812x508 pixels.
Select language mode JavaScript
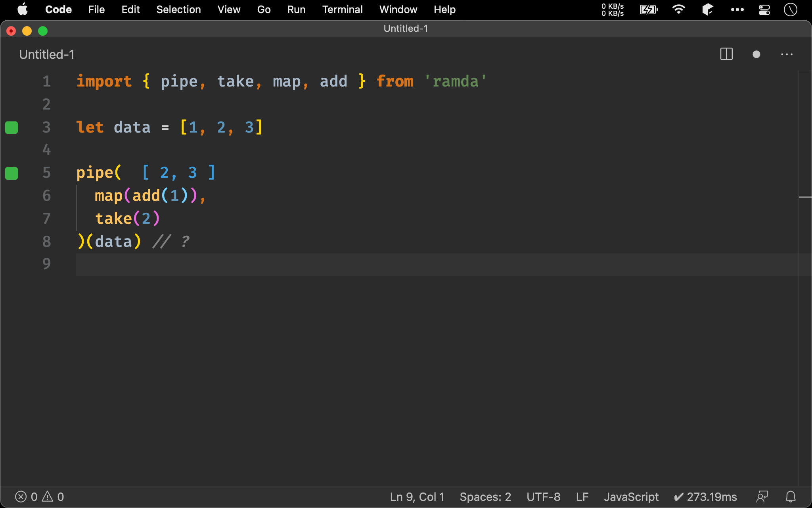(631, 497)
